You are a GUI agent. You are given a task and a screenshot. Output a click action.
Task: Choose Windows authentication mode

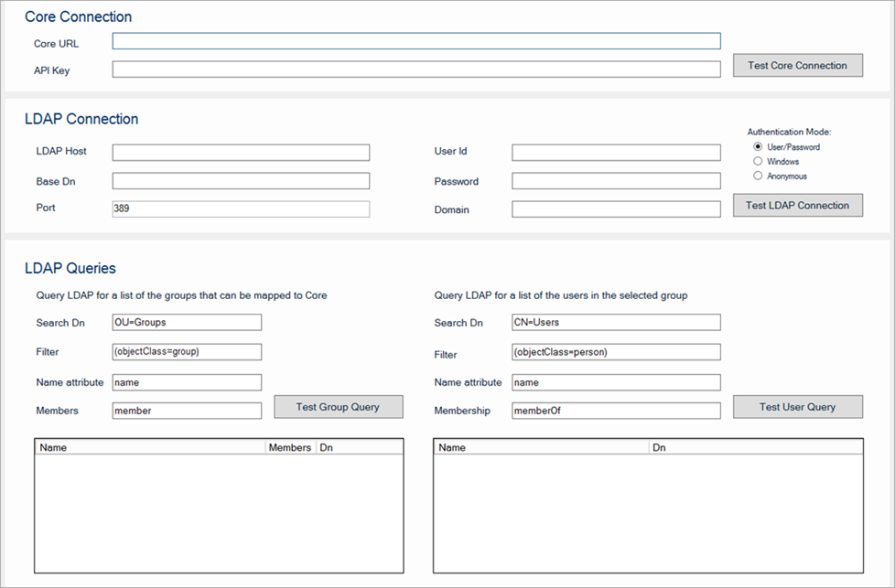pos(758,162)
